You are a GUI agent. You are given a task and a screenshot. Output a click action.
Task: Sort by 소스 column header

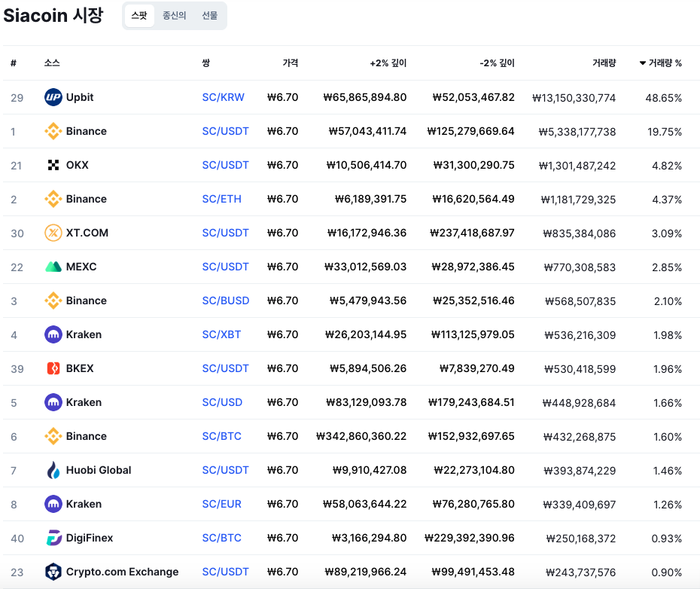point(52,63)
